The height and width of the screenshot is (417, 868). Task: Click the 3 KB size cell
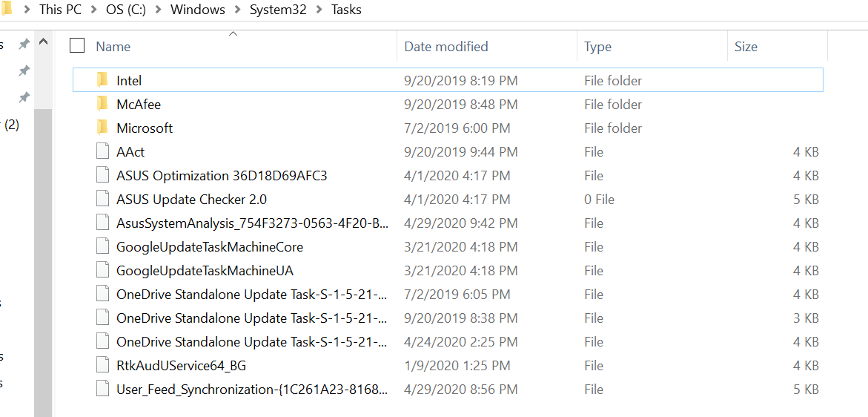click(x=806, y=319)
